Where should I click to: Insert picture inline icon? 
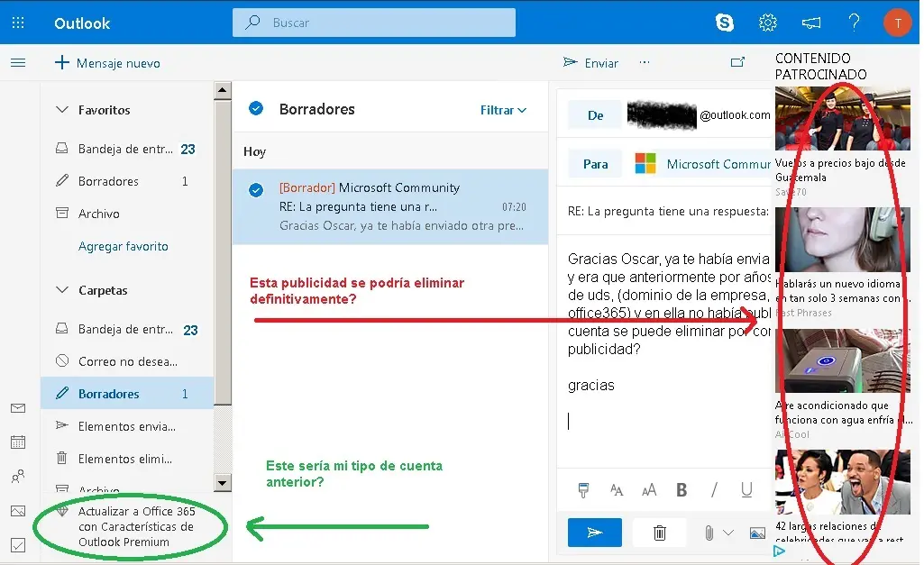point(757,533)
